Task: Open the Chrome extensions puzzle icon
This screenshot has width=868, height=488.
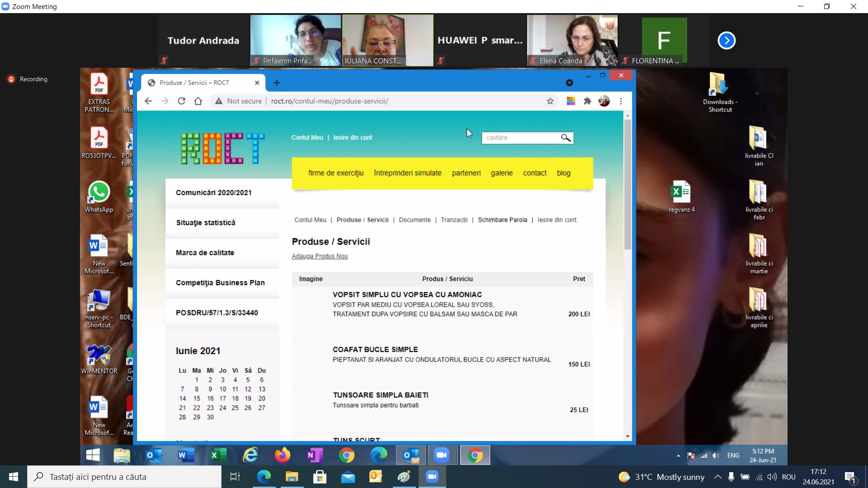Action: pos(587,101)
